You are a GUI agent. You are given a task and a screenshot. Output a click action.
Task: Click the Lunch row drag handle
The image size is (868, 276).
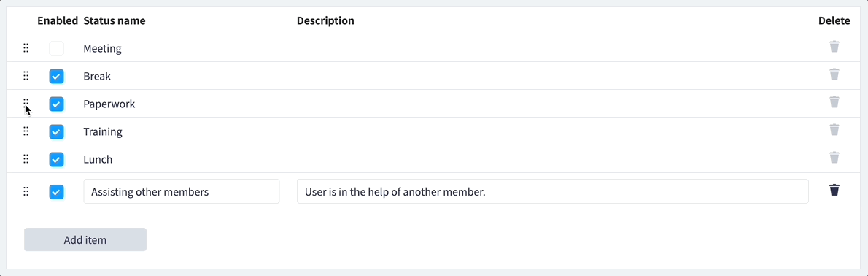pos(26,159)
